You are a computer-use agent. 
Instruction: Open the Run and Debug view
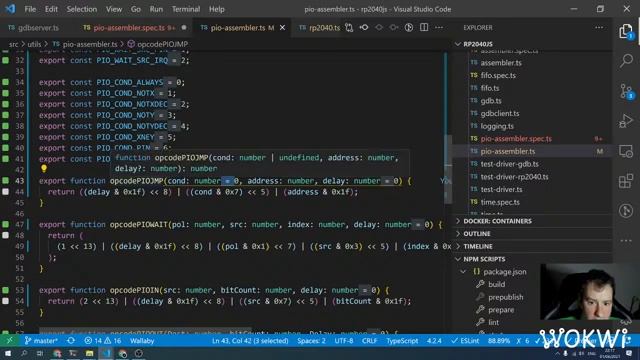(x=626, y=121)
